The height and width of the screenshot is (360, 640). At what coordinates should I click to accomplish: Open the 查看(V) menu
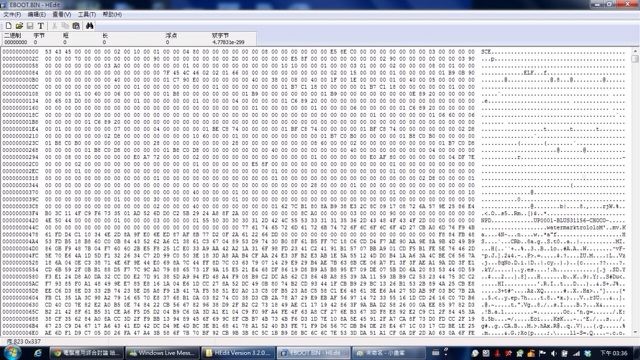click(x=62, y=14)
